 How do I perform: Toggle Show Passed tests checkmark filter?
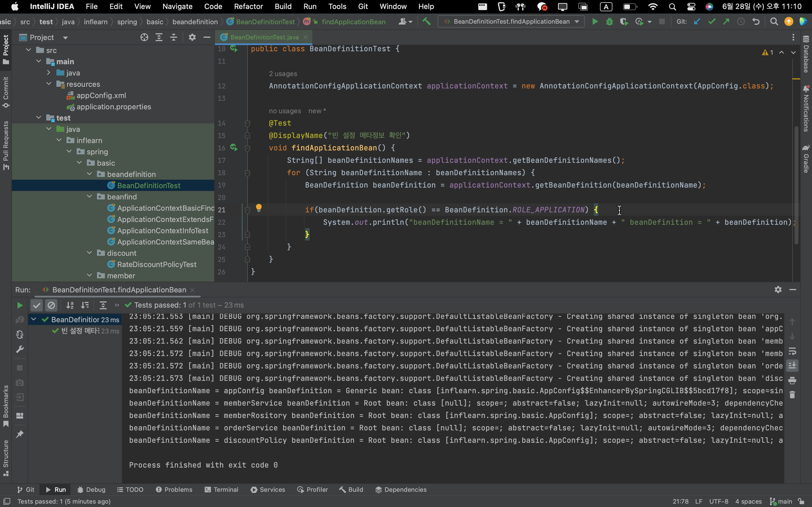coord(37,305)
